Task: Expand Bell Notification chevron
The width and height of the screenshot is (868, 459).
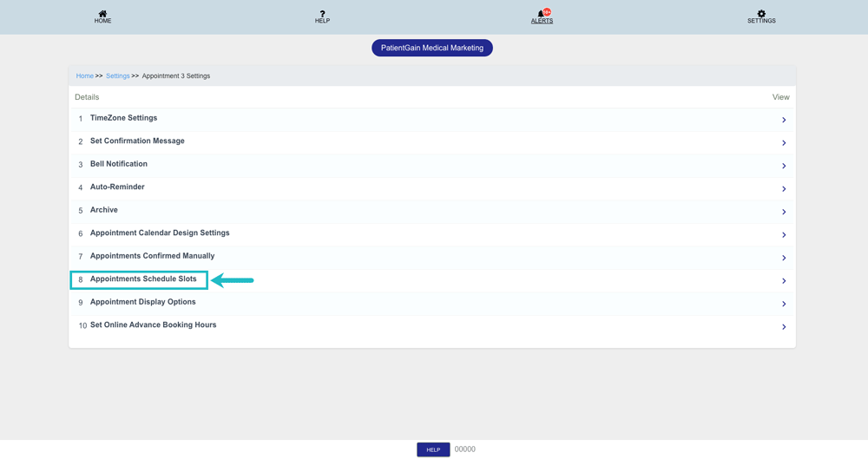Action: click(784, 166)
